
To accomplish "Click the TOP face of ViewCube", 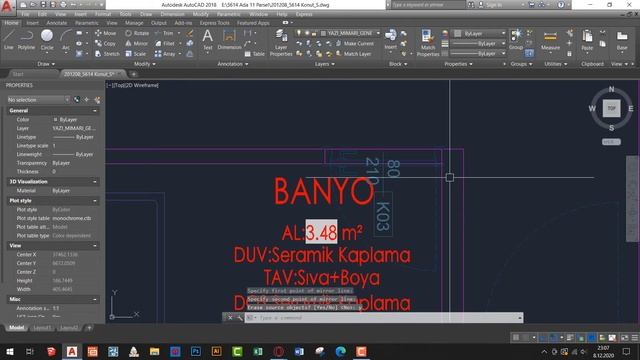I will (x=611, y=108).
